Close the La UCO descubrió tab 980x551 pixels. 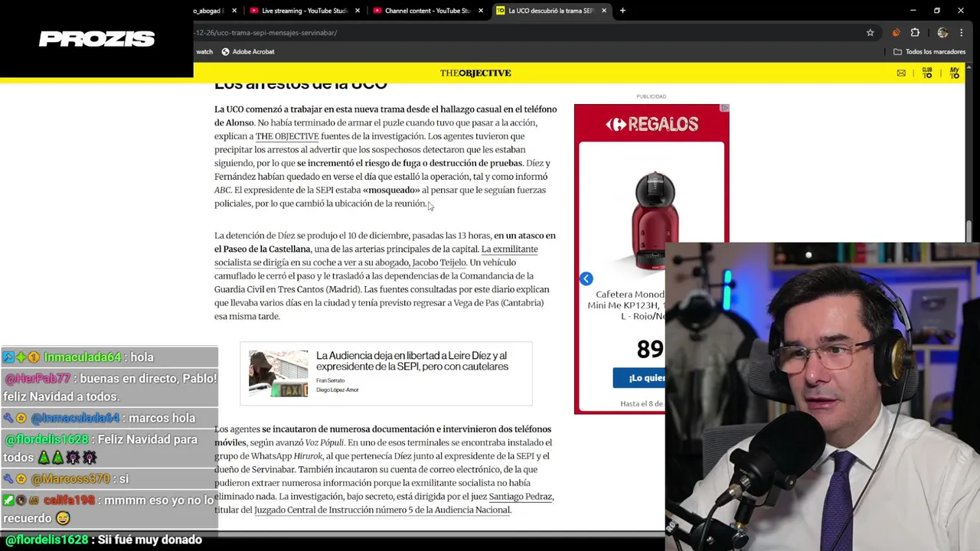[604, 11]
